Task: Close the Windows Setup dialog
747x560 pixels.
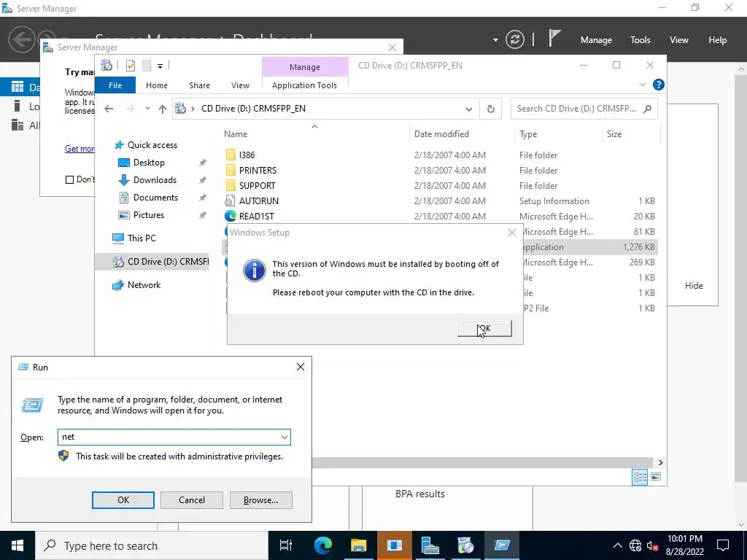Action: coord(511,233)
